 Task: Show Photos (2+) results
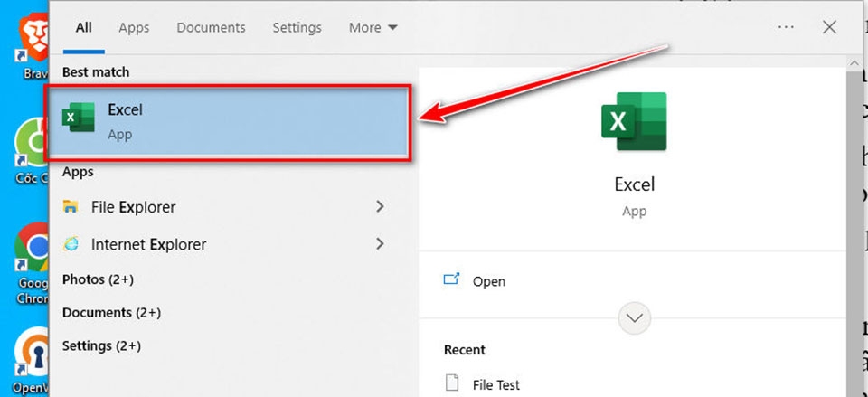click(x=98, y=279)
